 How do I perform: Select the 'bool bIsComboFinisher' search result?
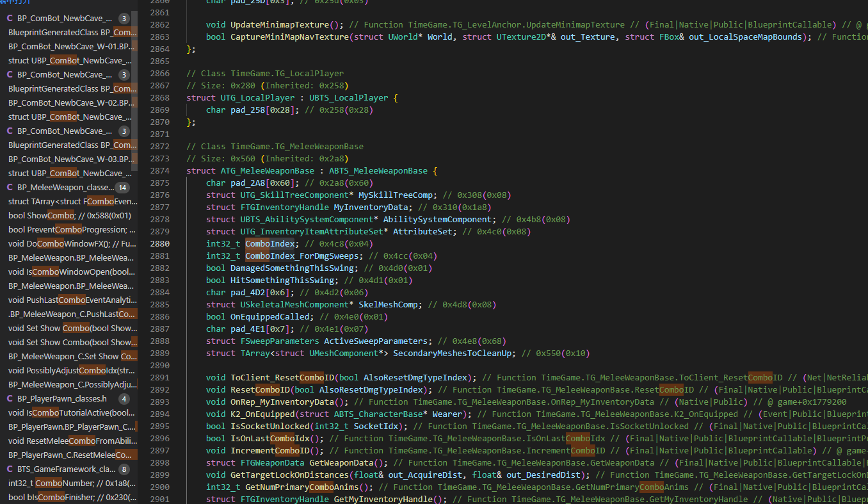coord(70,498)
